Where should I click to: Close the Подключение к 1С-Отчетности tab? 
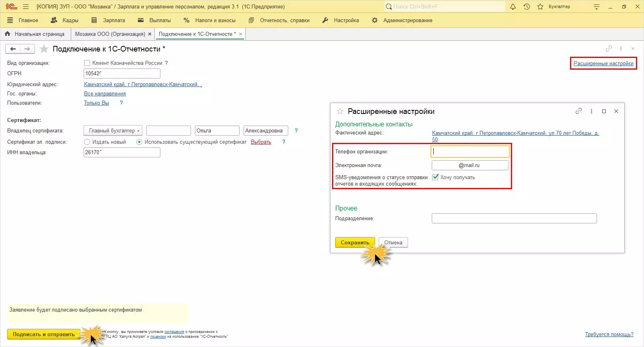[x=241, y=34]
